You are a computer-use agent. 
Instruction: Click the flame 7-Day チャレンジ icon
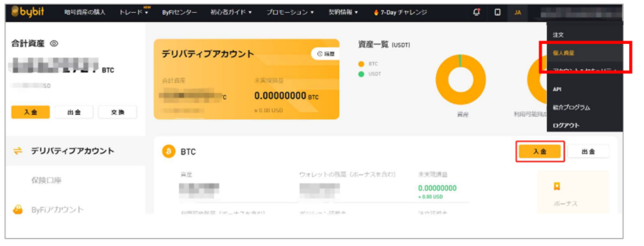click(x=376, y=13)
